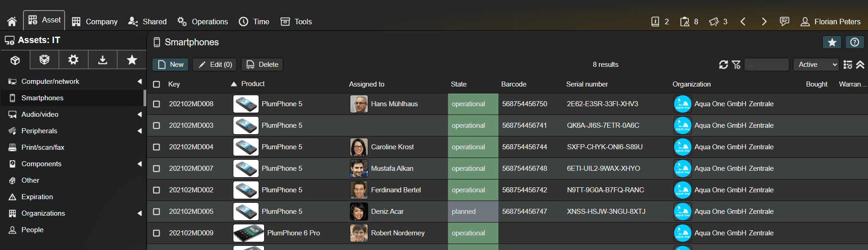The width and height of the screenshot is (868, 250).
Task: Navigate back with the left arrow
Action: [743, 22]
